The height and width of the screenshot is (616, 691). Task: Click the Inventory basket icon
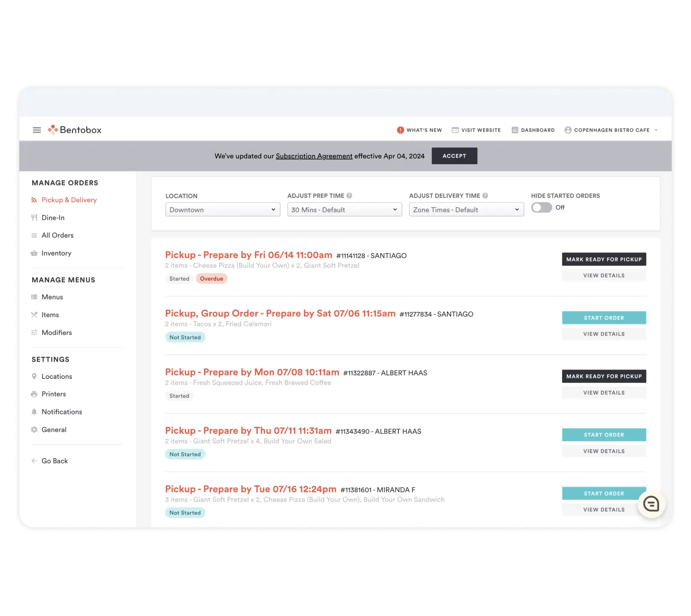tap(34, 253)
